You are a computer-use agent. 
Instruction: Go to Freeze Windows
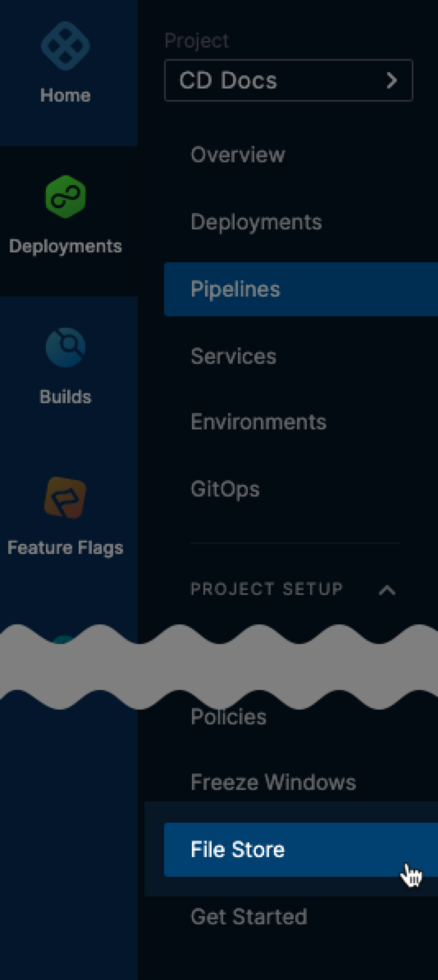273,783
